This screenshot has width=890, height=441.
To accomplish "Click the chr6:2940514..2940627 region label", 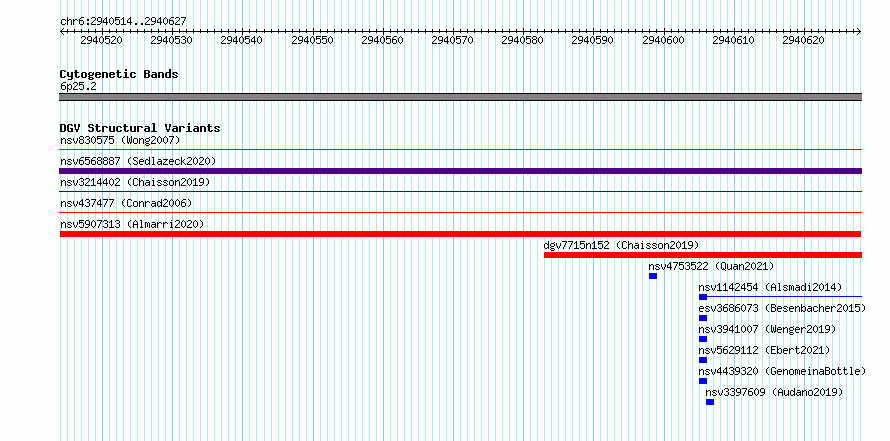I will (123, 21).
